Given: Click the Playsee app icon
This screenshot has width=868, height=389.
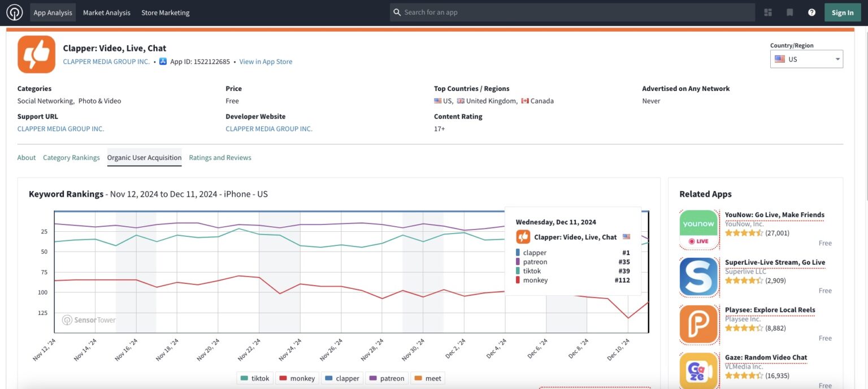Looking at the screenshot, I should 698,325.
